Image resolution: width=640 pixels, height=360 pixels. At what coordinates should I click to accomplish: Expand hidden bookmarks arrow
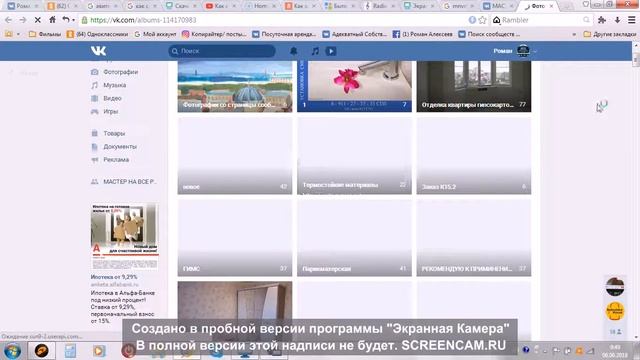click(574, 34)
